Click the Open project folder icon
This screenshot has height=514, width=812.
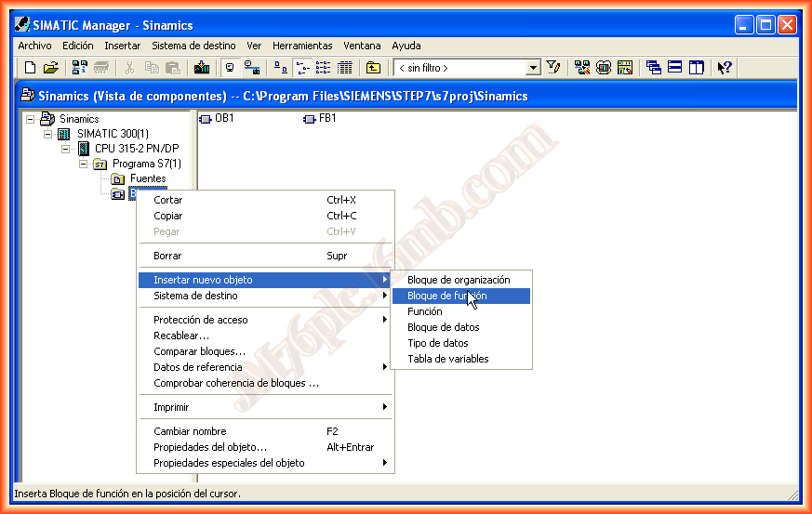click(x=50, y=68)
